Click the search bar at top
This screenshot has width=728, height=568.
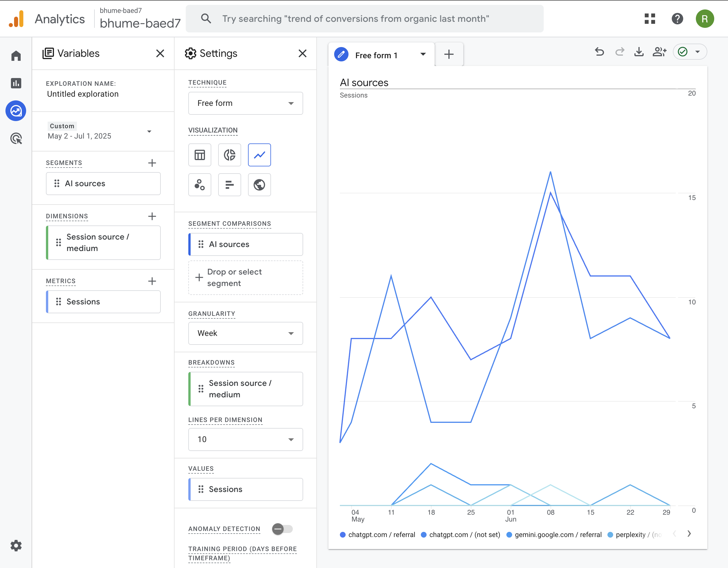pos(364,19)
